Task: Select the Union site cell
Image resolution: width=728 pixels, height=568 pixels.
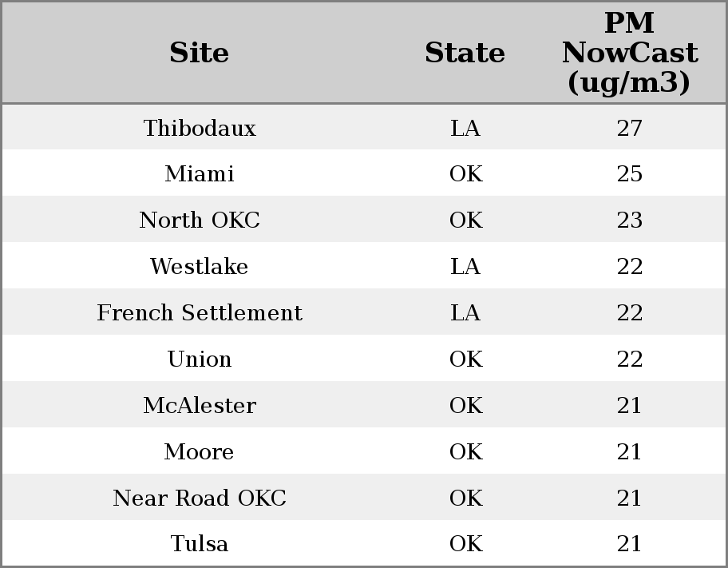Action: click(200, 359)
